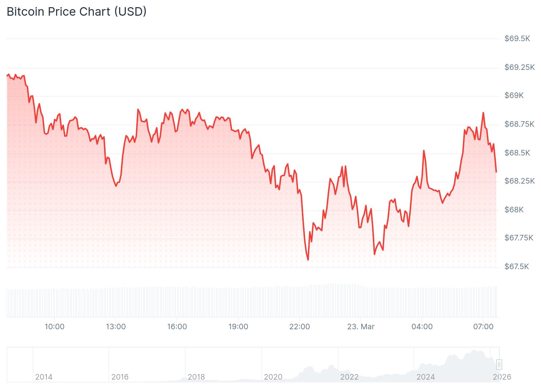Pick 2024 on the range navigator
The width and height of the screenshot is (541, 392).
point(426,377)
